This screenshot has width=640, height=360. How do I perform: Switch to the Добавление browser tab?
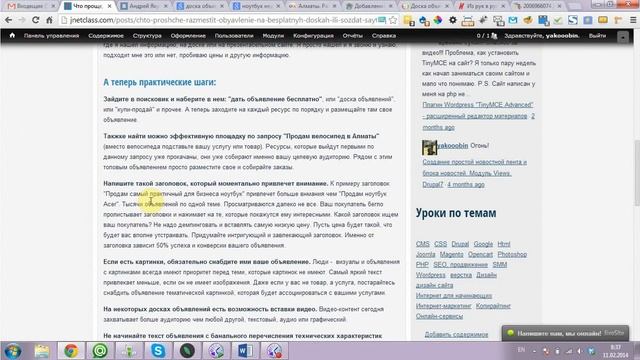[x=368, y=6]
